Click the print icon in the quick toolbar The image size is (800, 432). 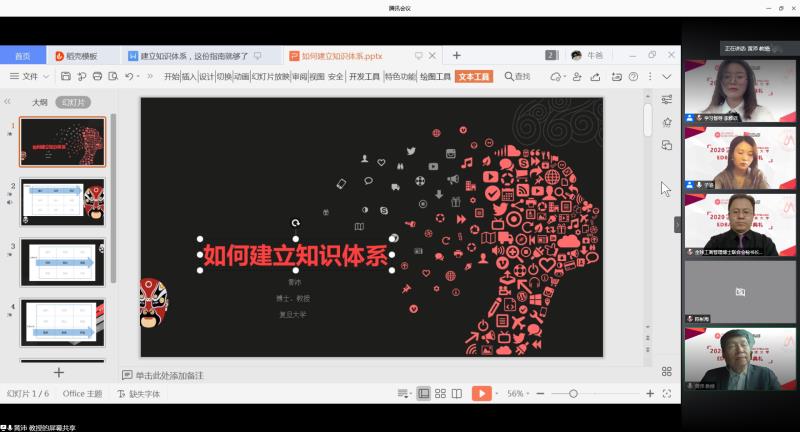pyautogui.click(x=97, y=77)
